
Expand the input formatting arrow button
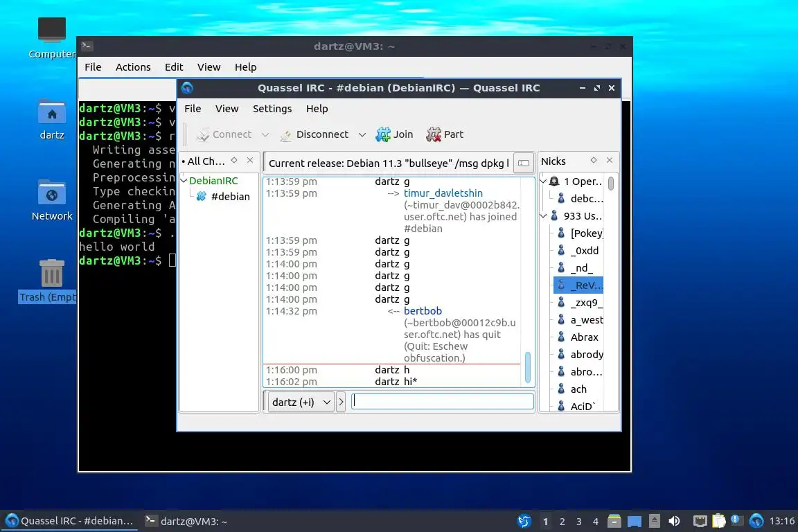click(x=341, y=402)
